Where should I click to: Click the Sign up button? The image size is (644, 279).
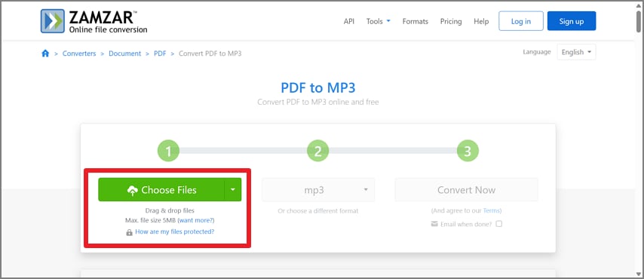coord(572,21)
